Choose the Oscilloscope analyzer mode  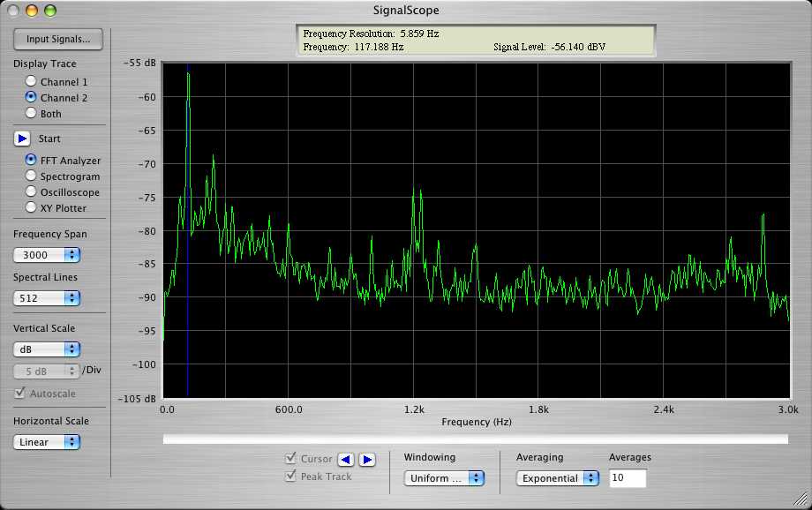pyautogui.click(x=31, y=192)
